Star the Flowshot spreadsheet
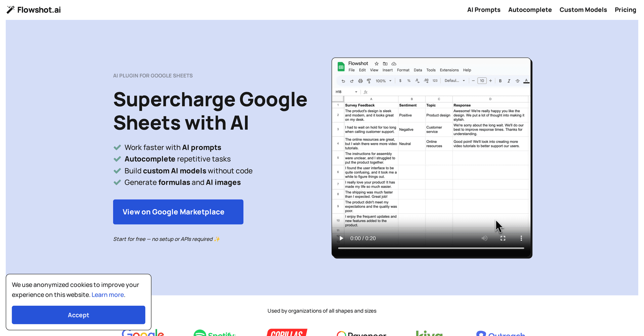The height and width of the screenshot is (336, 644). (377, 63)
